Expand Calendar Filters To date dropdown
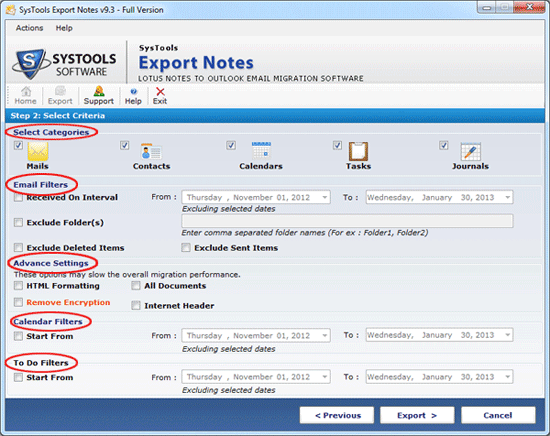Viewport: 550px width, 436px height. tap(508, 335)
